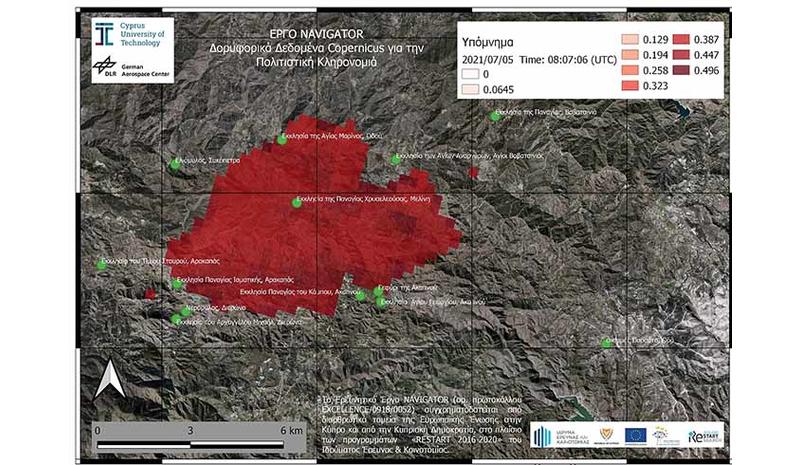Click the Υπόμνημα legend heading
Screen dimensions: 800x465
tap(487, 42)
